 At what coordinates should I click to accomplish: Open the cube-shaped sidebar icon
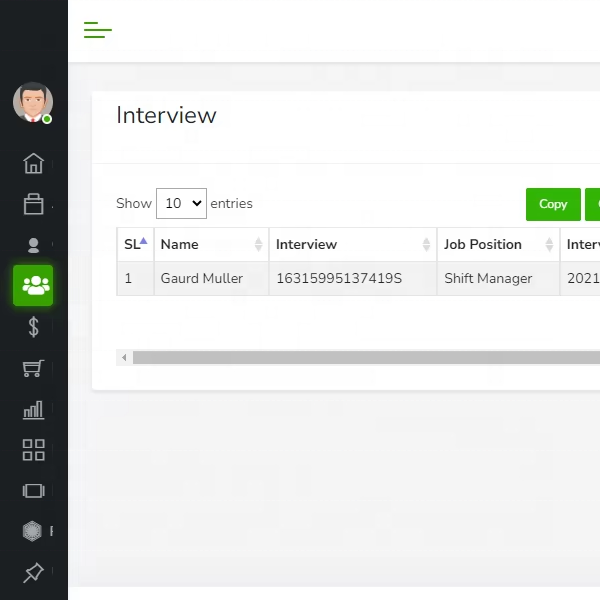point(34,531)
